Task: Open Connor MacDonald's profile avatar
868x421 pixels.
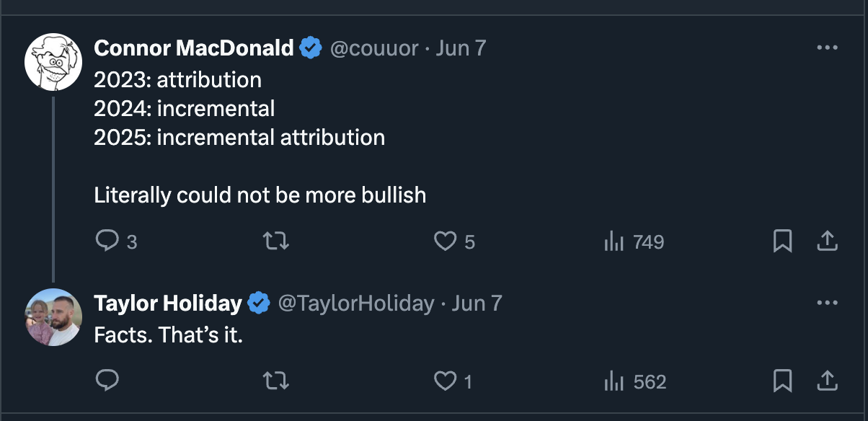Action: click(x=53, y=61)
